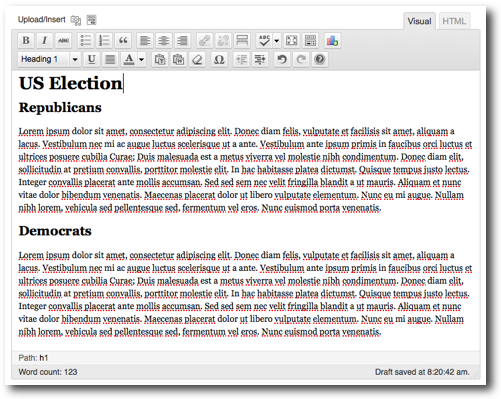501x399 pixels.
Task: Click inside the paragraph under Democrats
Action: [245, 293]
